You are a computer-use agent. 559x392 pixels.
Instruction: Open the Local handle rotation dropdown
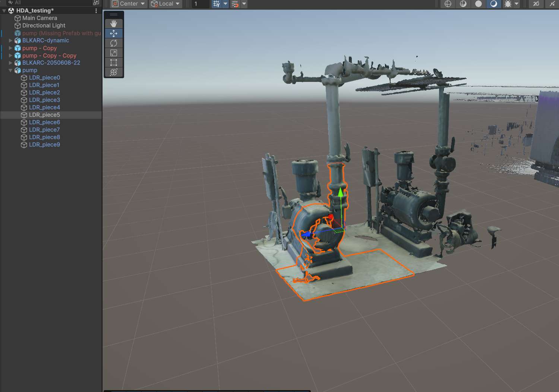(165, 4)
